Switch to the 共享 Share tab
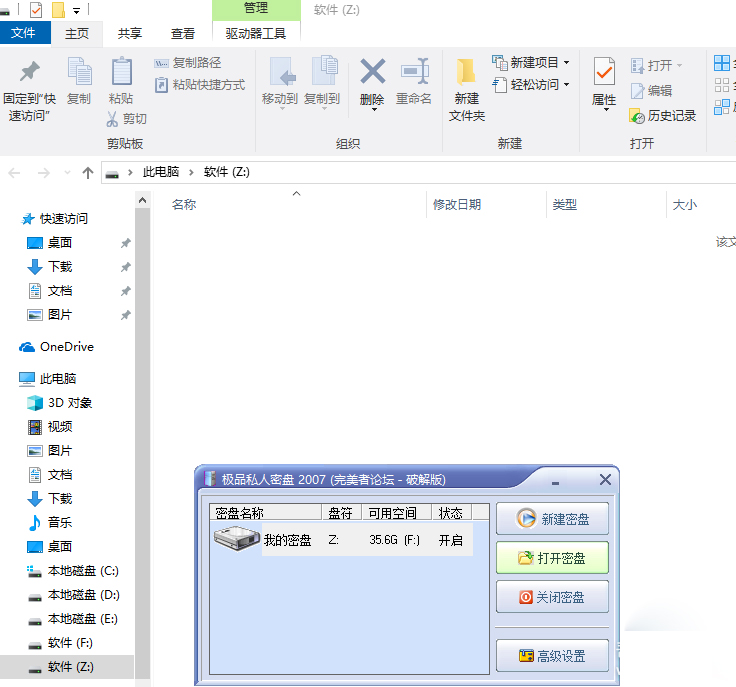The width and height of the screenshot is (736, 687). (x=130, y=33)
